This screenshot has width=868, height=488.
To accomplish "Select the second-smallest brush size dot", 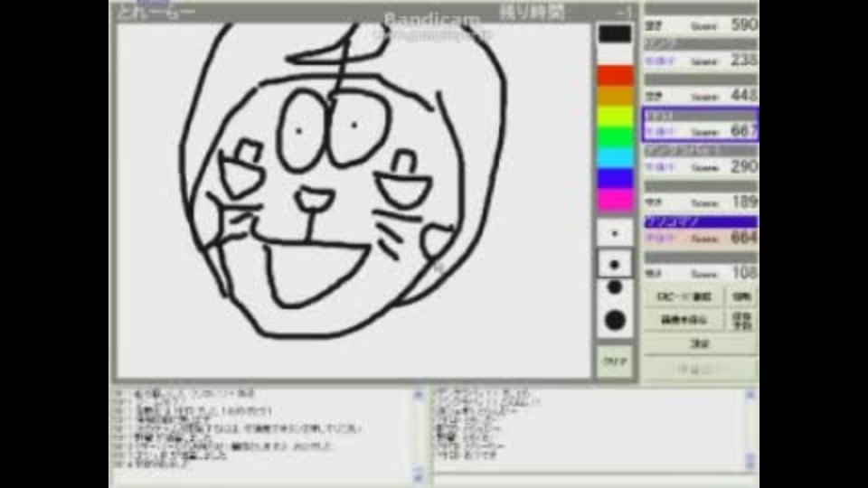I will click(x=615, y=265).
